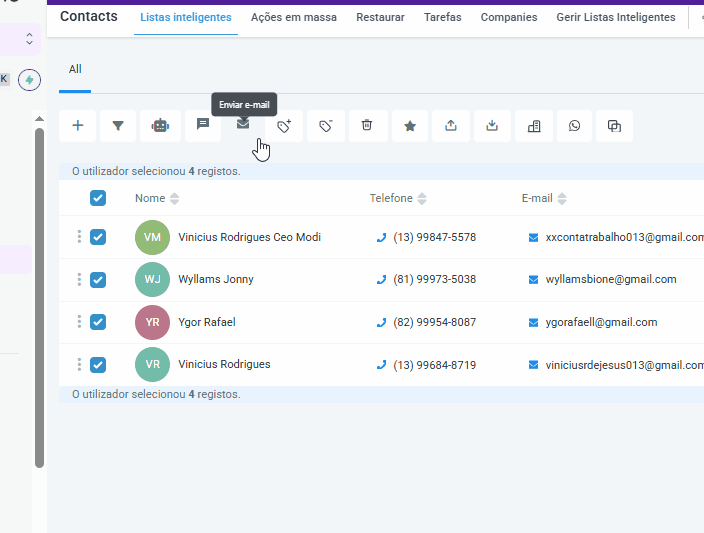The width and height of the screenshot is (704, 533).
Task: Sort by the Telefone column arrows
Action: pos(422,199)
